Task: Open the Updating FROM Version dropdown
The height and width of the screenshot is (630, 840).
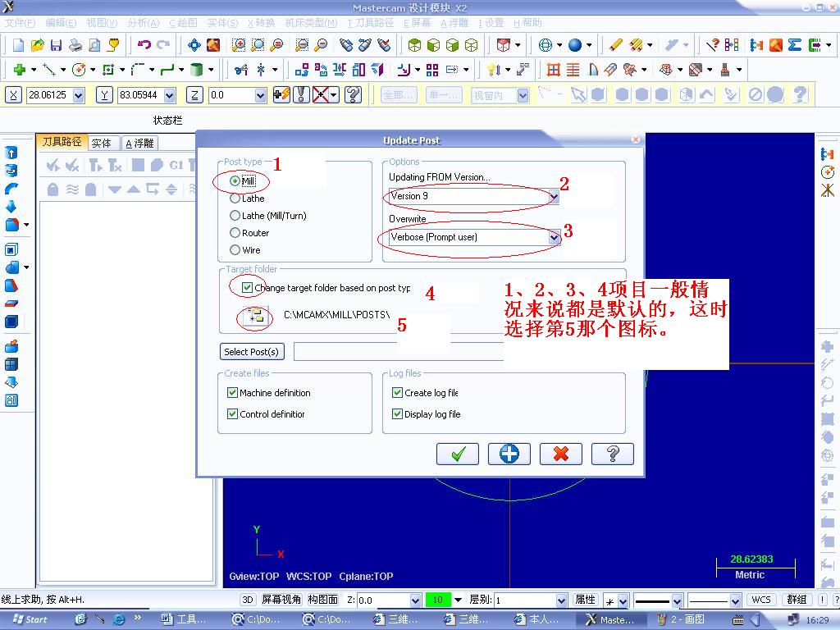Action: [x=554, y=196]
